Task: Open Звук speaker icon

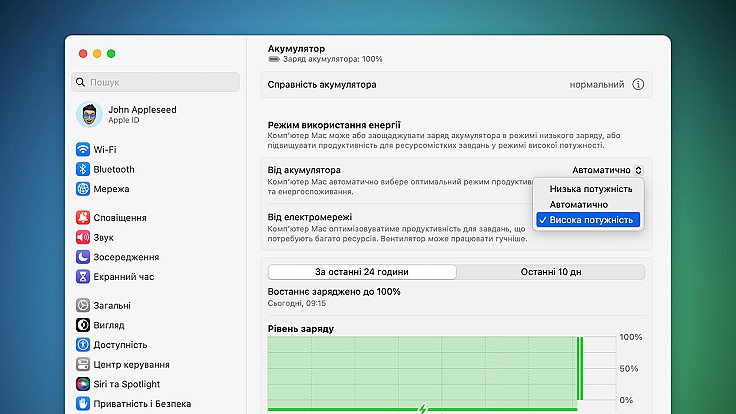Action: pos(83,237)
